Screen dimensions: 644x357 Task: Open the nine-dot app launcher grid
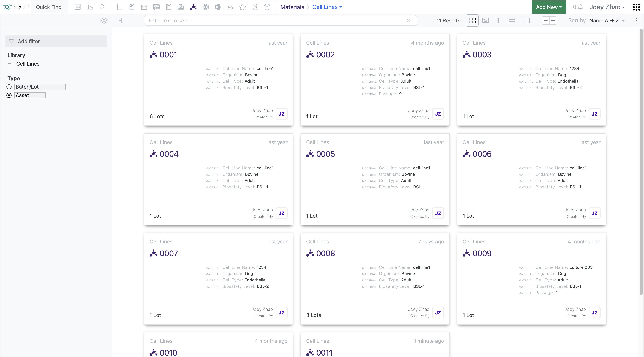tap(636, 7)
